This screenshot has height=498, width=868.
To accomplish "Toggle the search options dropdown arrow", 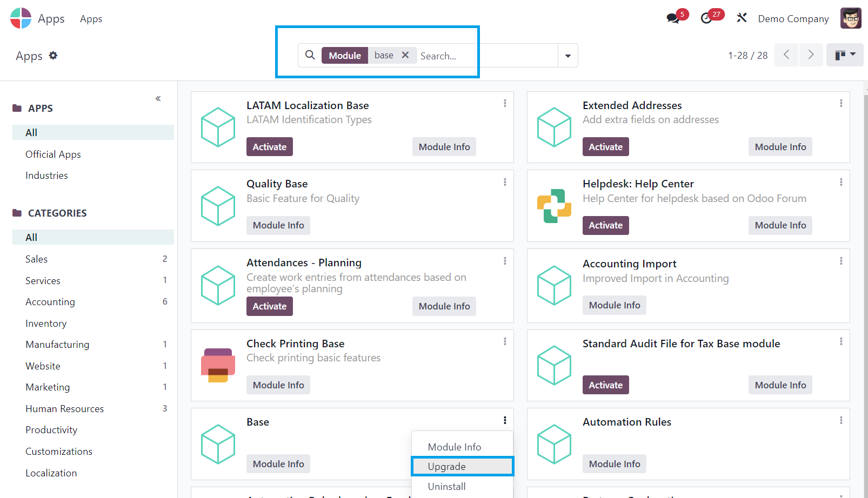I will pos(568,56).
